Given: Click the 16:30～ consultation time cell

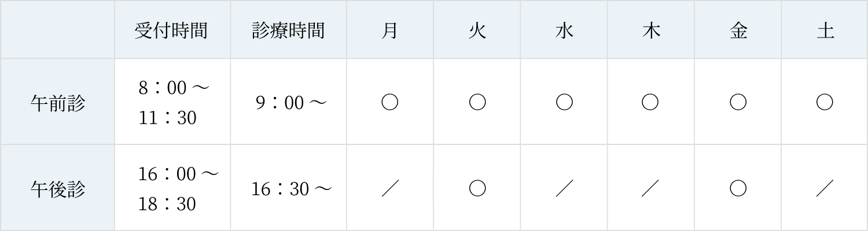Looking at the screenshot, I should 291,189.
